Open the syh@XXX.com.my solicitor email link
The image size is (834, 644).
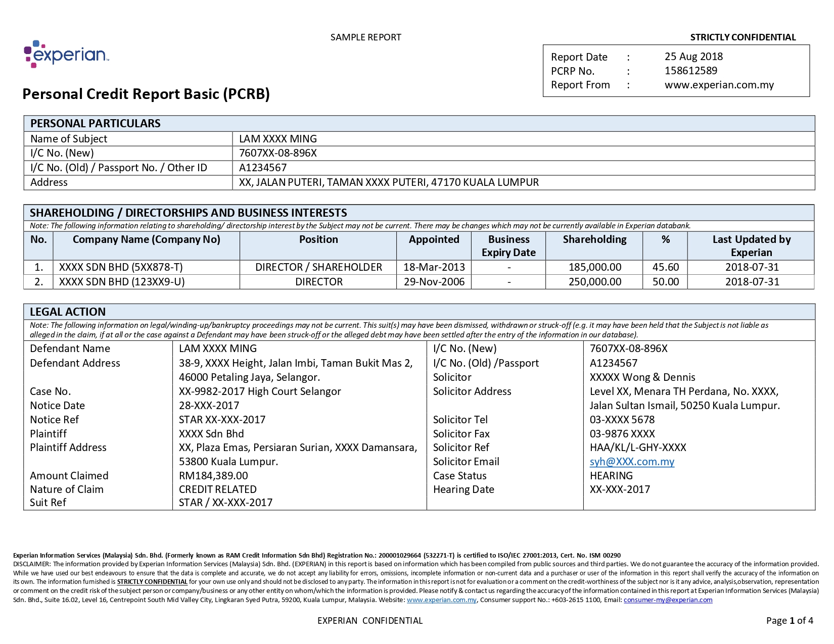point(632,462)
